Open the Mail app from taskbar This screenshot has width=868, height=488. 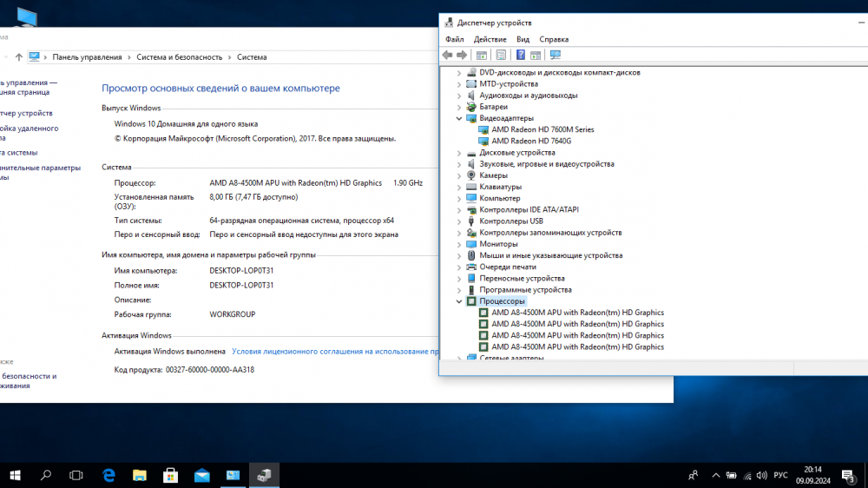[x=201, y=475]
